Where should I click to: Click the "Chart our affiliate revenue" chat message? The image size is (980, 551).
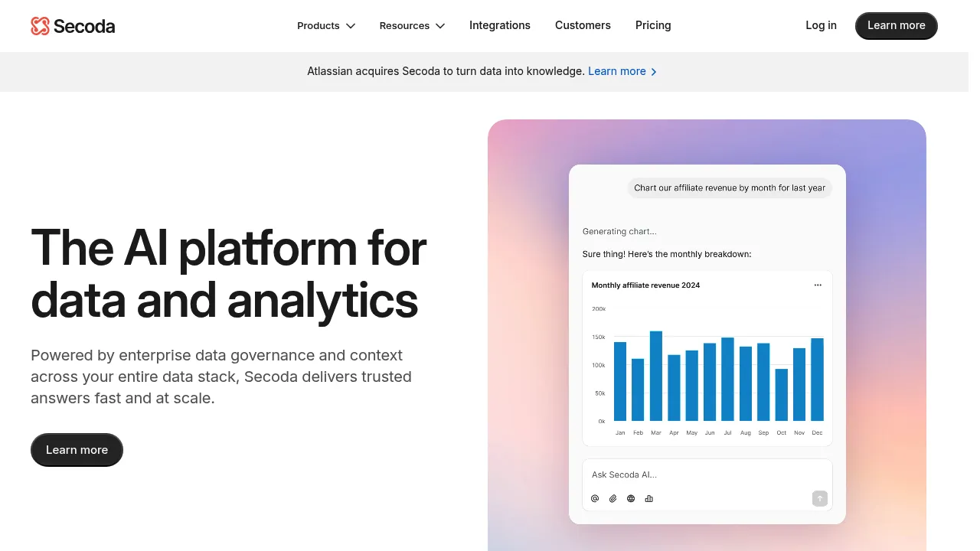[x=730, y=188]
